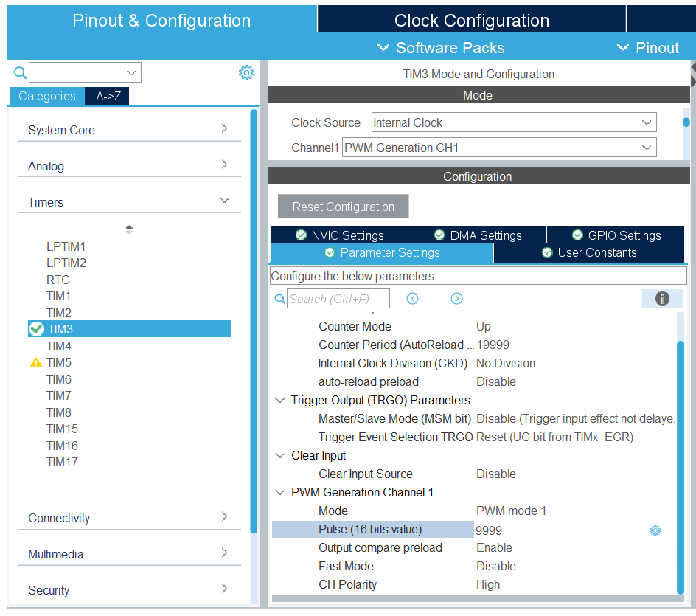Click the magnifier icon in the categories panel

tap(20, 72)
